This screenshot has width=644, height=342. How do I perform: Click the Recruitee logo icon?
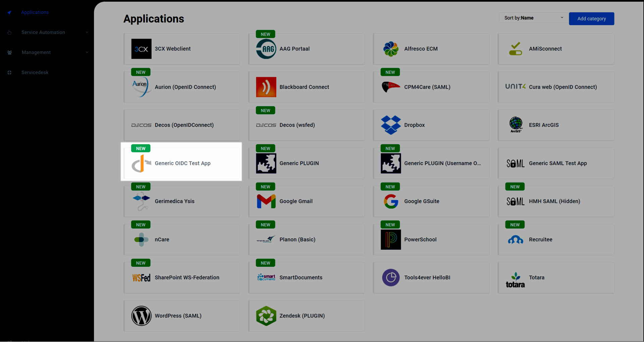click(x=516, y=240)
